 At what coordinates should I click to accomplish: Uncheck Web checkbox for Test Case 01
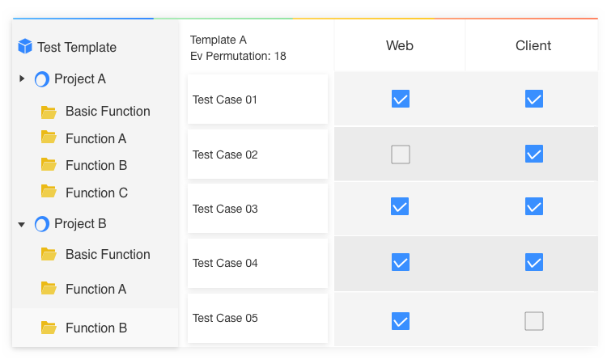coord(401,99)
